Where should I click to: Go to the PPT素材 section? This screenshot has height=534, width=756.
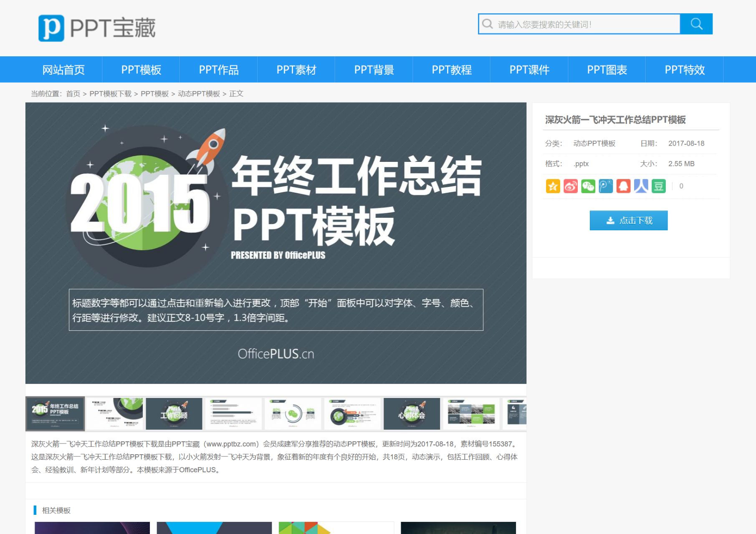point(296,70)
